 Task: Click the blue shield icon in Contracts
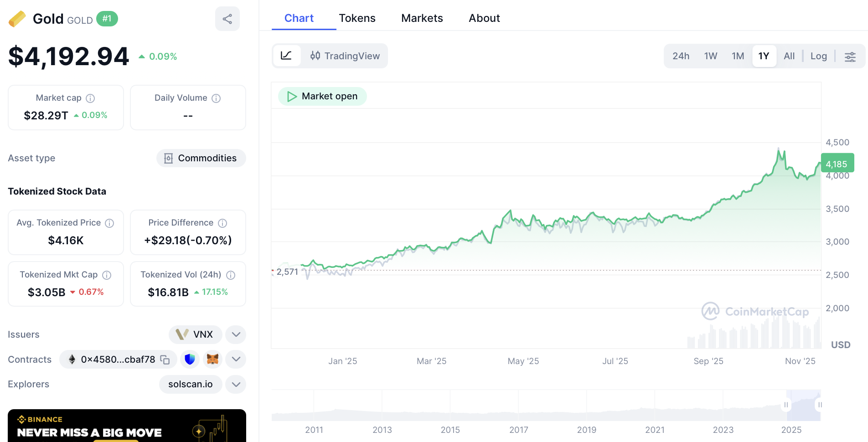click(190, 360)
